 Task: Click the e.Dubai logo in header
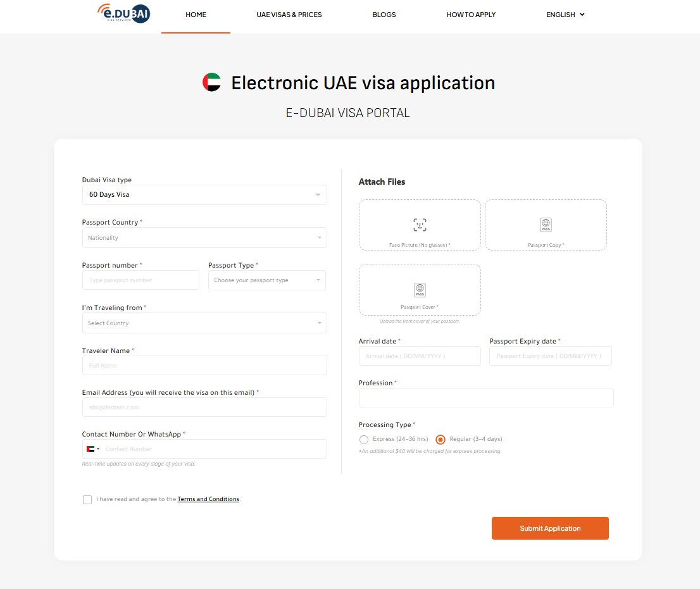click(x=123, y=13)
